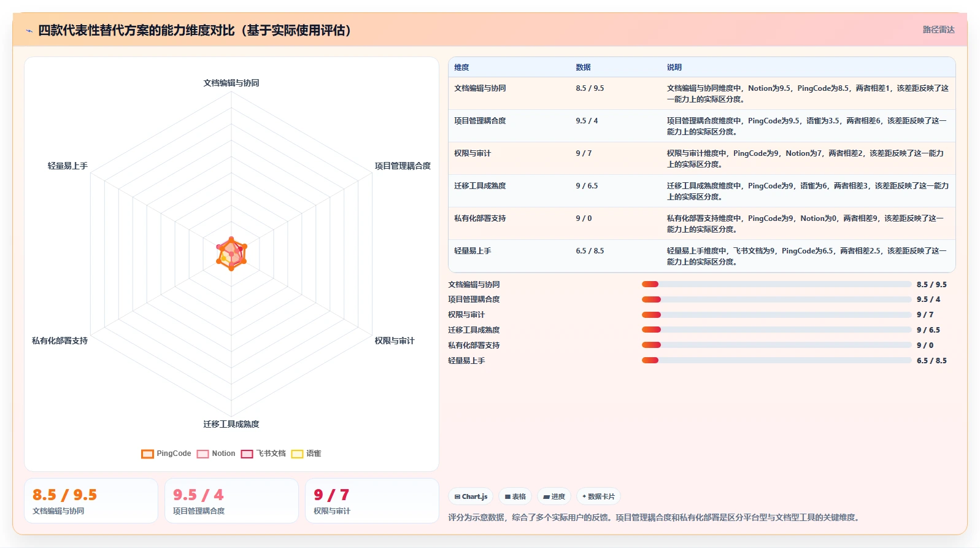Viewport: 980px width, 548px height.
Task: Click radar axis label 轻量易上手
Action: (x=68, y=166)
